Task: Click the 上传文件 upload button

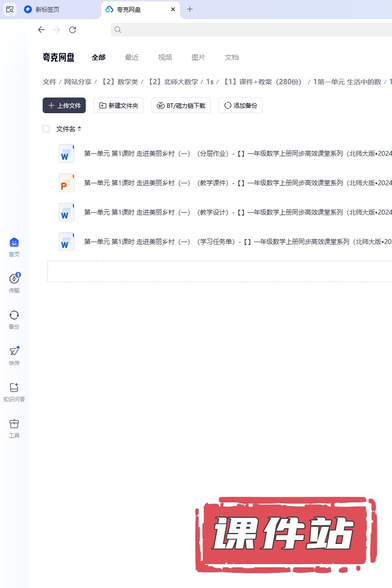Action: [x=64, y=105]
